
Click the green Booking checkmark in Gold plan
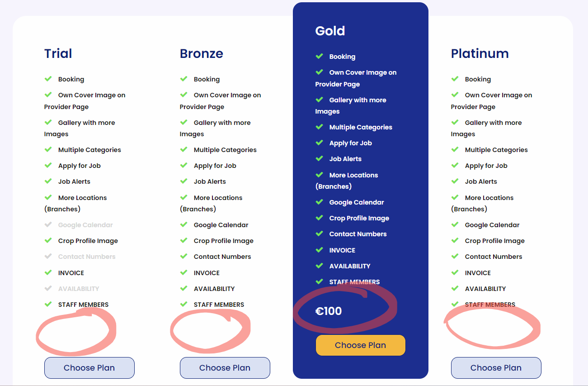tap(319, 56)
